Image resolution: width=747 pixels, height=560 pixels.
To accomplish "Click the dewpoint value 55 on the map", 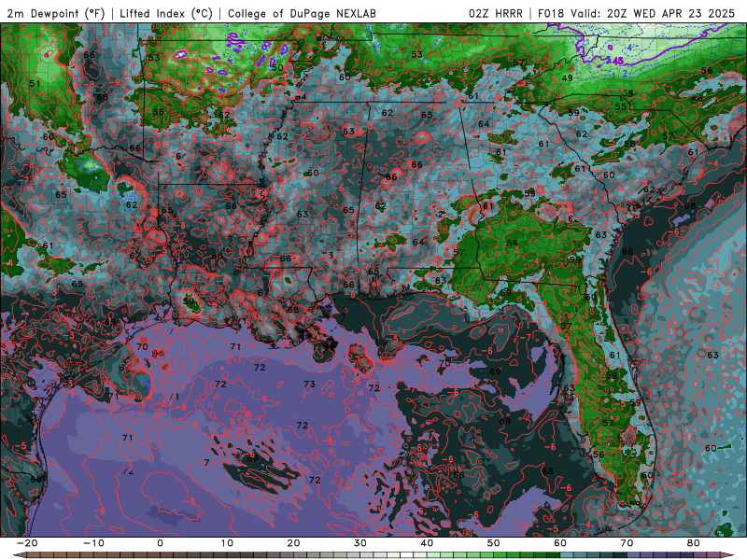I will (x=620, y=106).
